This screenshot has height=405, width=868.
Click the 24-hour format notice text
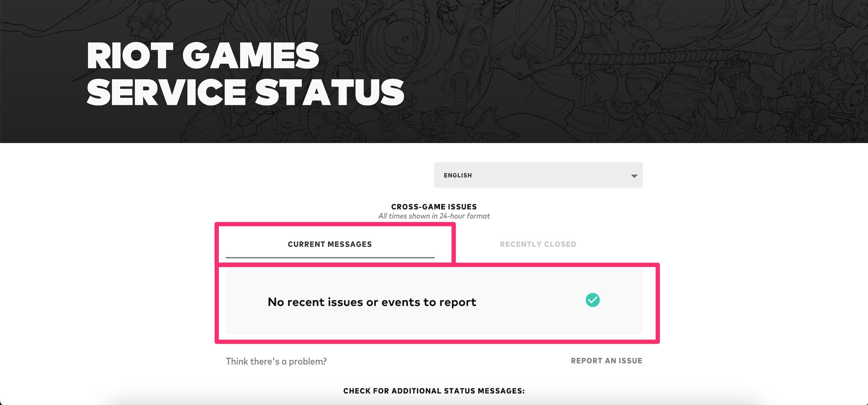coord(434,216)
